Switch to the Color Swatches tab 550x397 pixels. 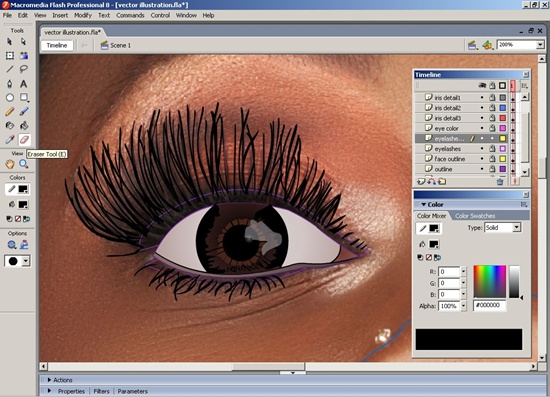tap(475, 216)
